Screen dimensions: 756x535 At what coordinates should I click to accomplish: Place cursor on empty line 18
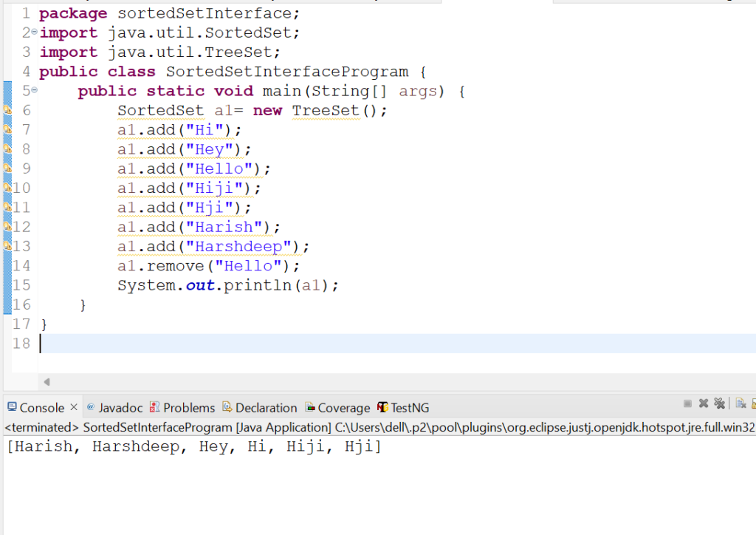[398, 344]
